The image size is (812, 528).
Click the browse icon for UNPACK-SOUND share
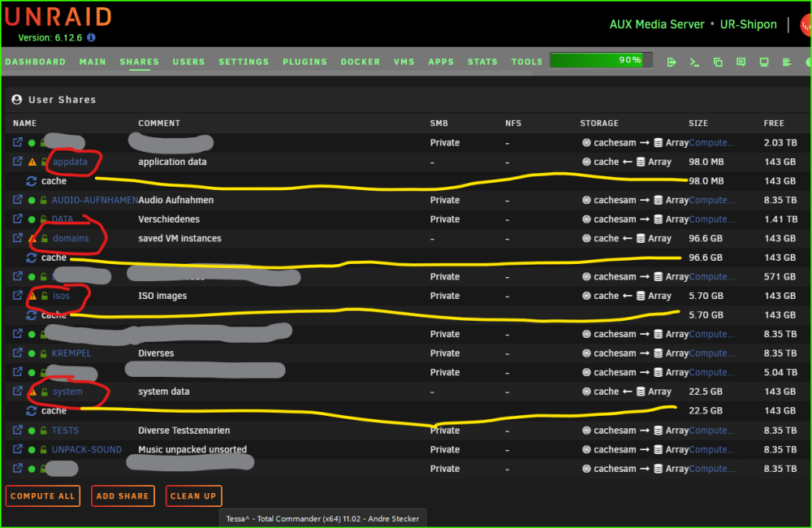pos(18,449)
